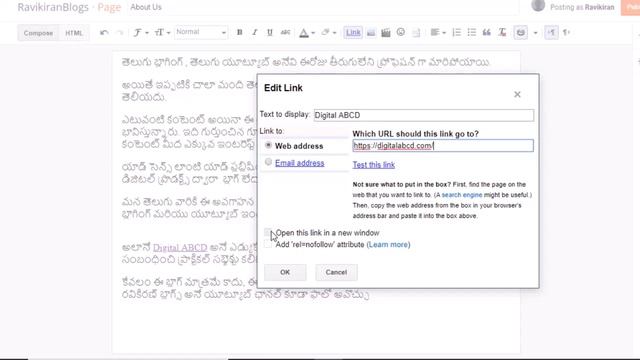Set left-to-right text direction
The width and height of the screenshot is (640, 360).
(x=551, y=33)
